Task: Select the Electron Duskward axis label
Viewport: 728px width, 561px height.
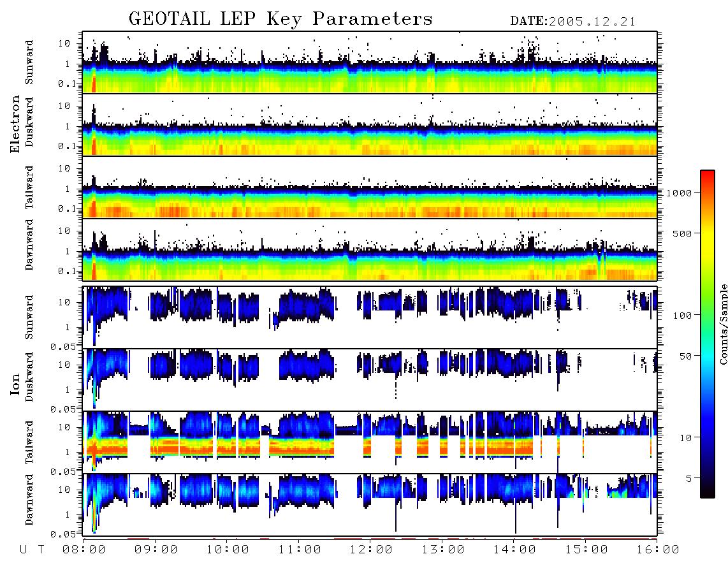Action: (x=29, y=122)
